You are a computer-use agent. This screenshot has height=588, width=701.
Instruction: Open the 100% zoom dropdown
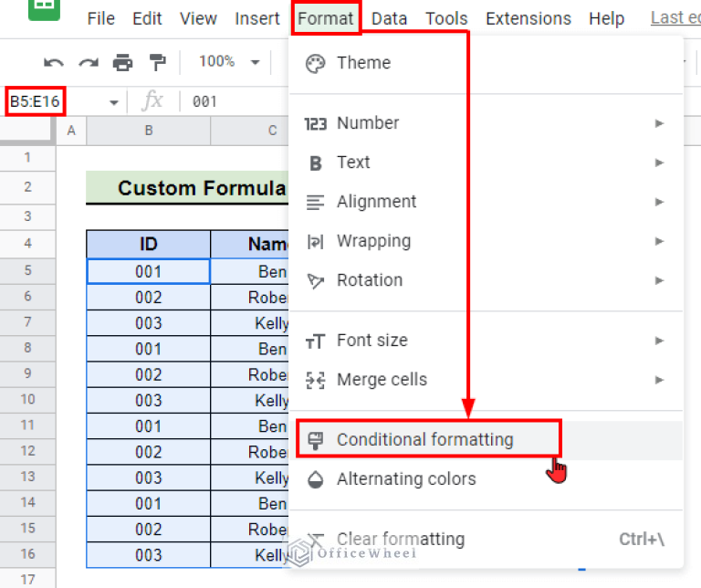point(228,62)
